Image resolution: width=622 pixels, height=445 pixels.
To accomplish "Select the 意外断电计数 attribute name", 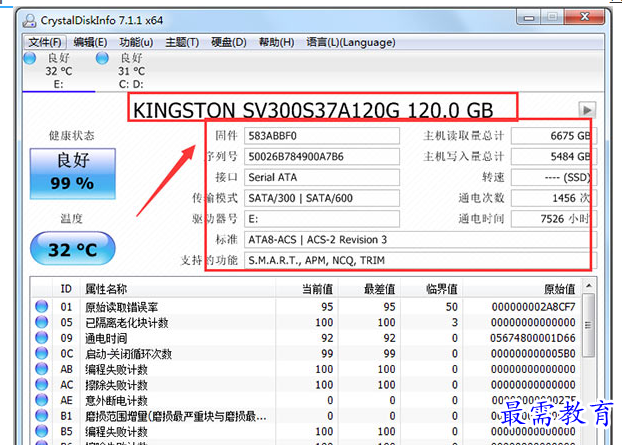I will 116,400.
